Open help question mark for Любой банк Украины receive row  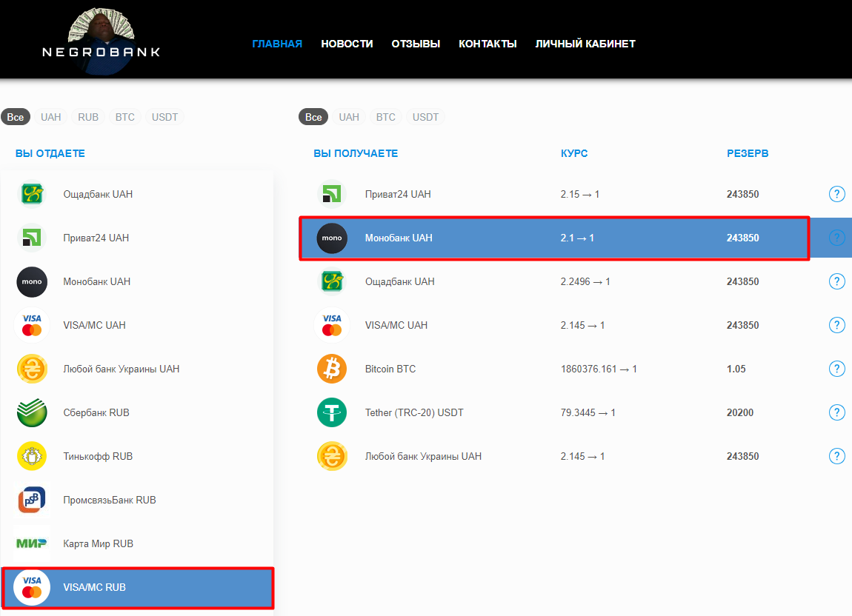click(836, 456)
